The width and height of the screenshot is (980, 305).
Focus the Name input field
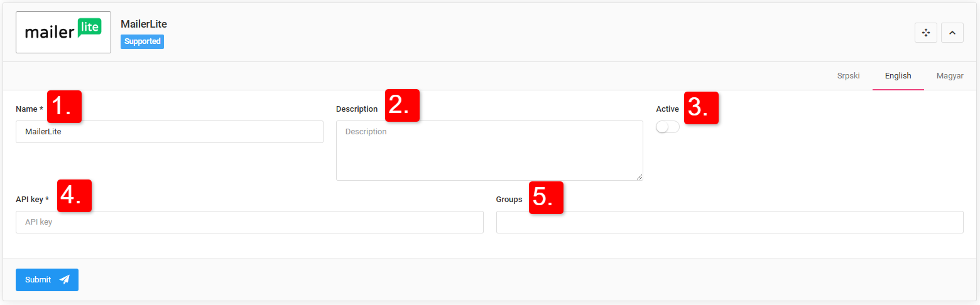click(170, 132)
